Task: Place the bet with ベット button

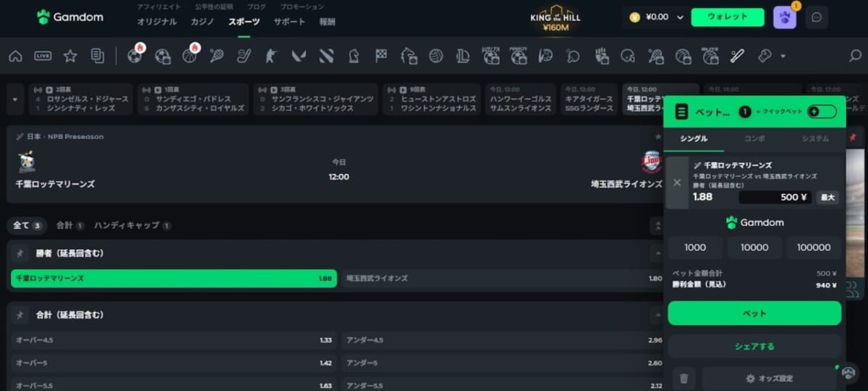Action: [x=754, y=314]
